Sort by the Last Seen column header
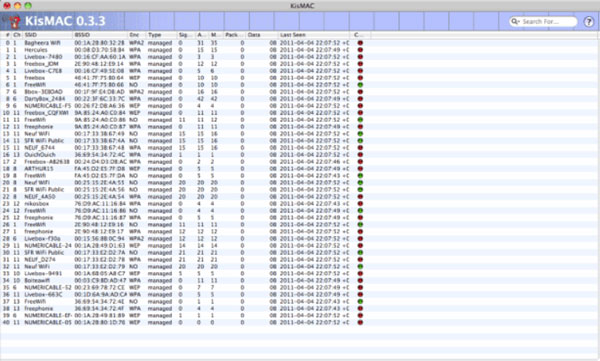The width and height of the screenshot is (600, 361). [x=313, y=35]
